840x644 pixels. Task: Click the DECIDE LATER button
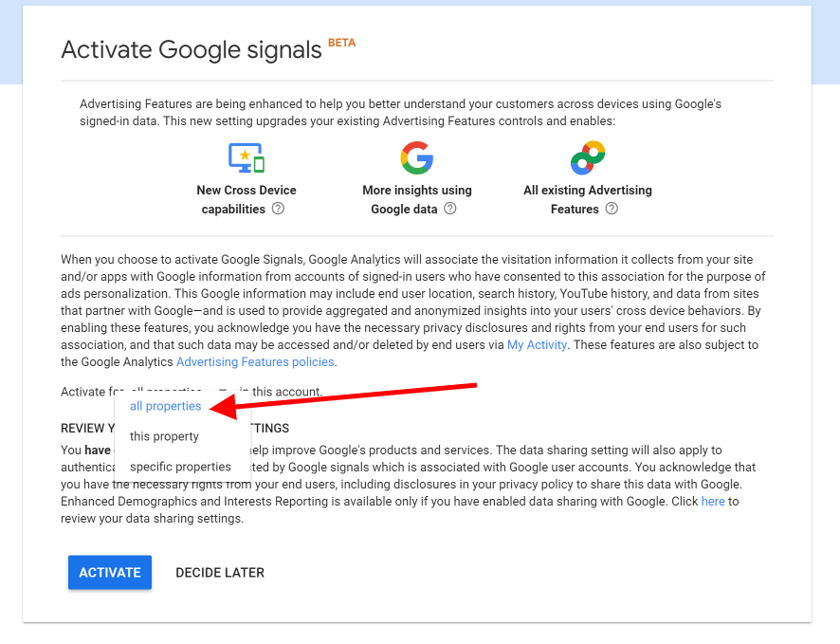point(220,572)
